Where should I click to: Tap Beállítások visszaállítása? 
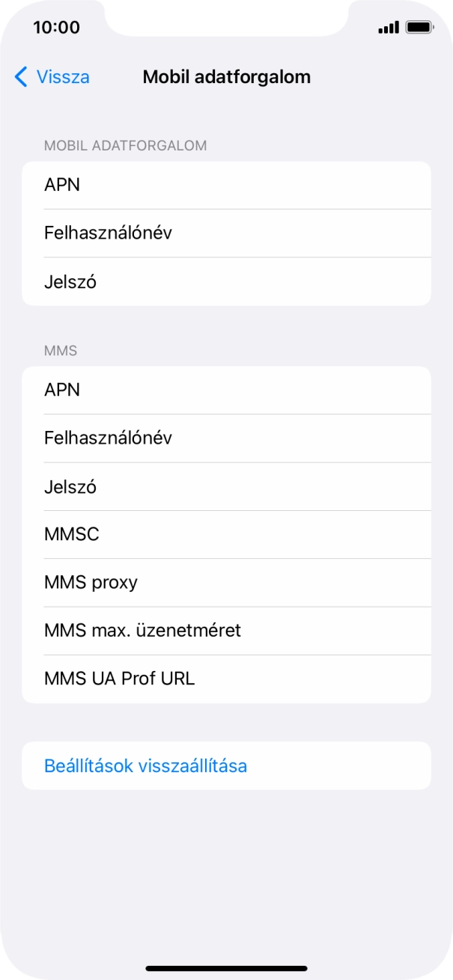pos(226,765)
